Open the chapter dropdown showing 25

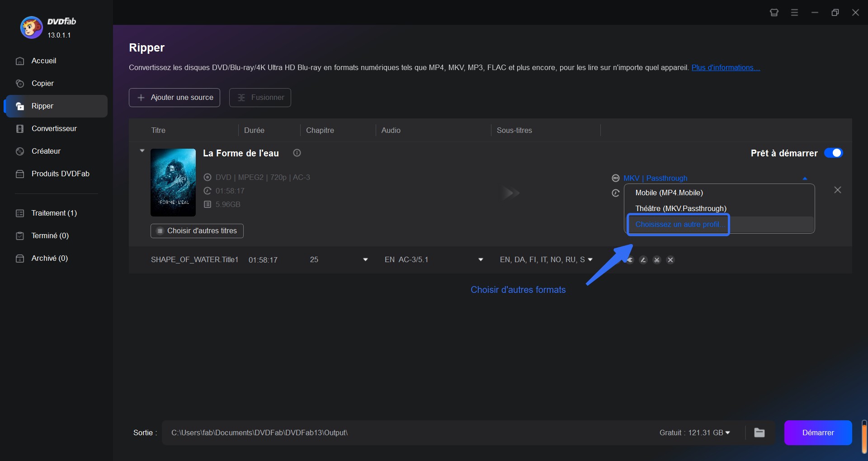coord(365,259)
